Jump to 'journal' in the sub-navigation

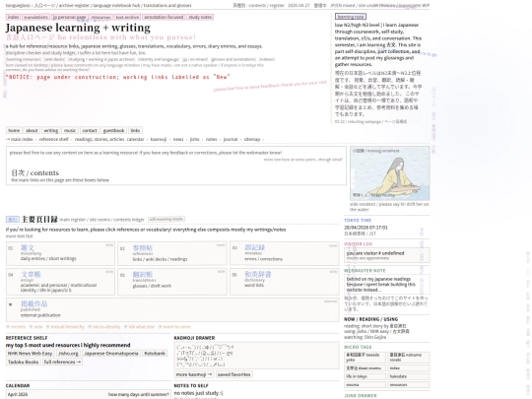point(231,139)
